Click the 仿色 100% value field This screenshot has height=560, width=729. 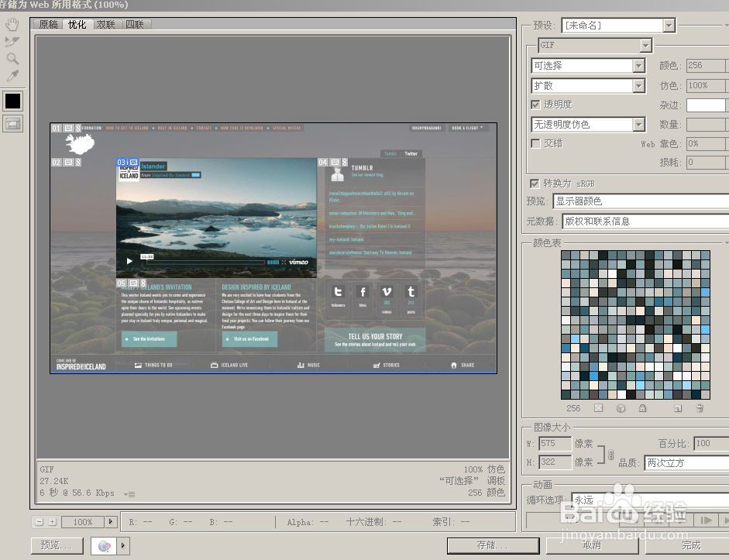[x=707, y=85]
